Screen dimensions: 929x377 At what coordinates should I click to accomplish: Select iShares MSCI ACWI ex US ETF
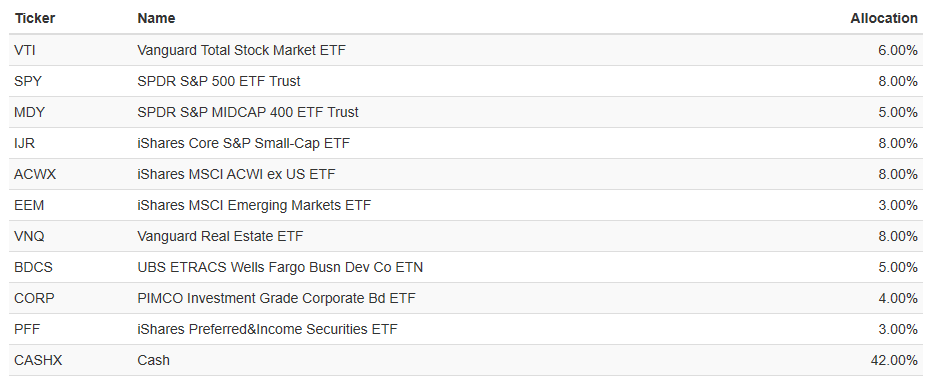click(x=236, y=174)
